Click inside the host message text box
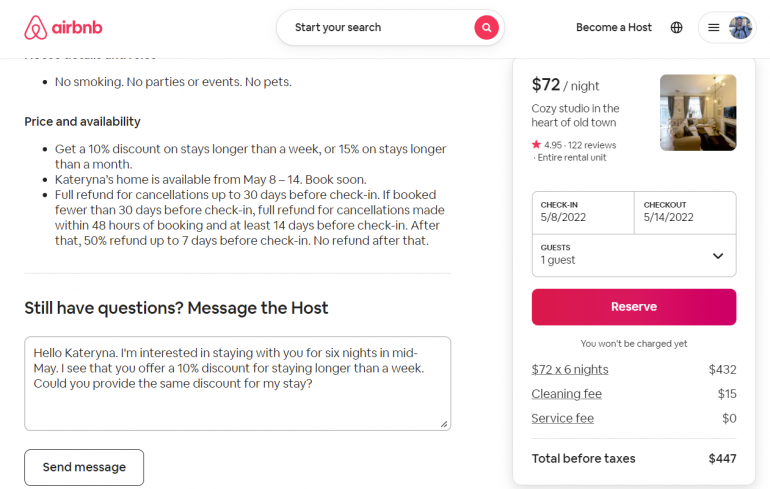The height and width of the screenshot is (489, 770). coord(237,383)
